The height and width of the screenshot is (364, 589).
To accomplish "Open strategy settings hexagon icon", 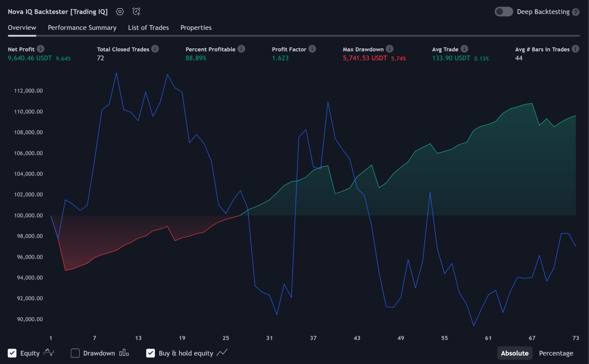I will pos(120,11).
